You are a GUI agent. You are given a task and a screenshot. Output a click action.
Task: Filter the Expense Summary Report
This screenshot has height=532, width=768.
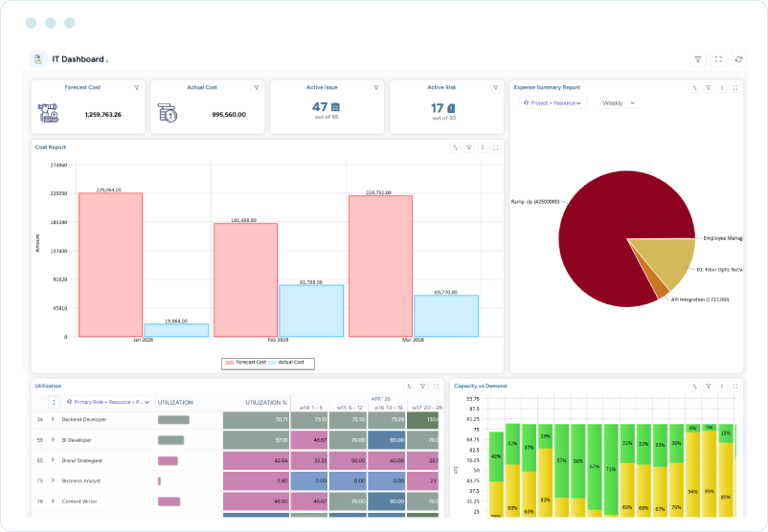click(709, 88)
